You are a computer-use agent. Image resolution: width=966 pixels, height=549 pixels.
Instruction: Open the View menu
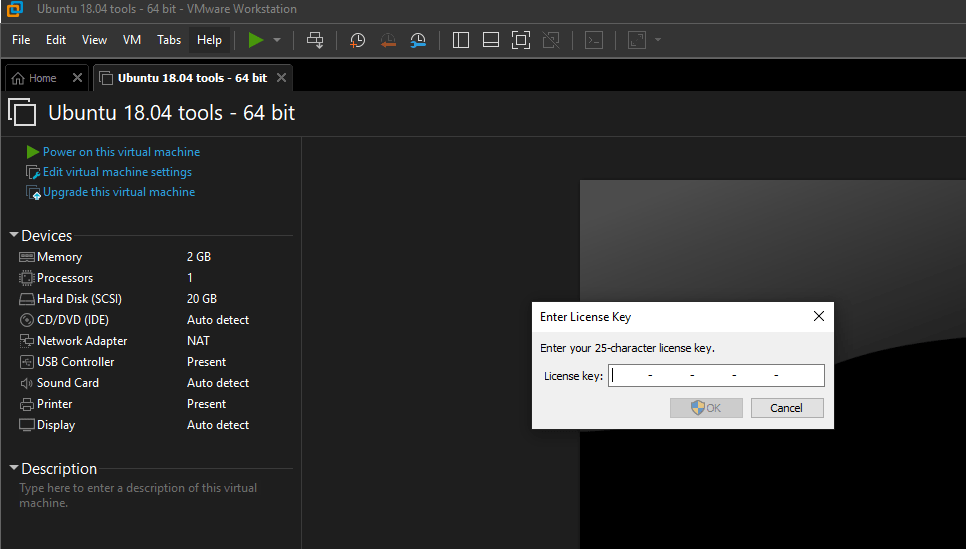(94, 40)
